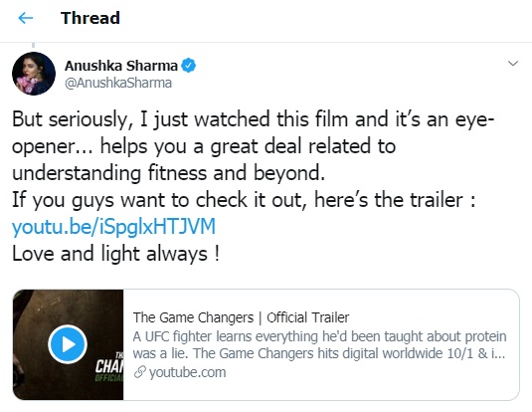Go back using the left arrow
This screenshot has height=412, width=532.
click(26, 18)
